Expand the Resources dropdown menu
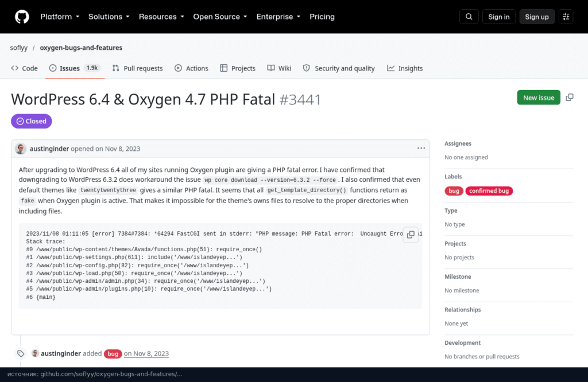 (x=161, y=17)
